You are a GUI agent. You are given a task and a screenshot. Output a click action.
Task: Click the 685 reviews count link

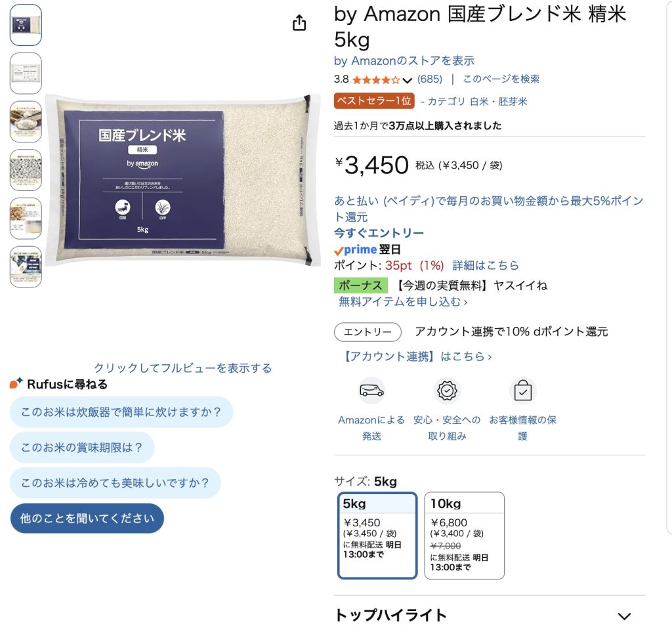pos(430,79)
